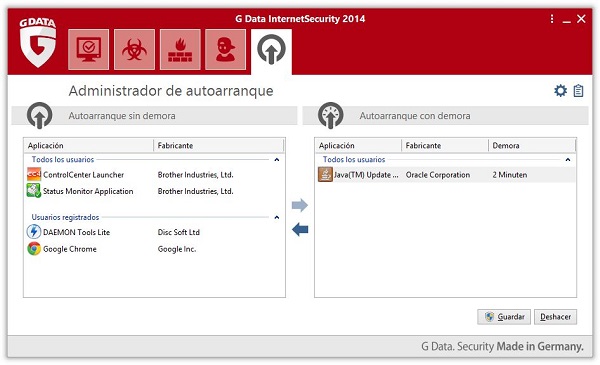Click the 'Autoarranque con demora' timer icon
This screenshot has width=600, height=365.
tap(331, 115)
